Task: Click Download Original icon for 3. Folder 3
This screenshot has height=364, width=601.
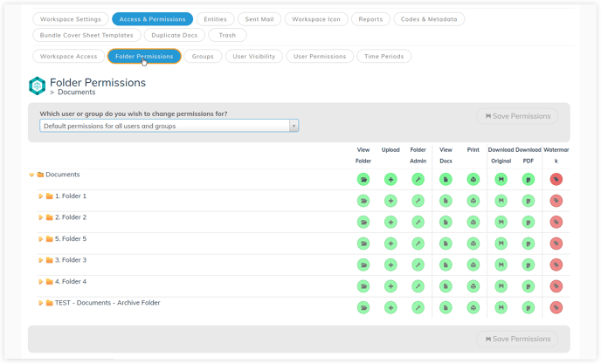Action: [501, 264]
